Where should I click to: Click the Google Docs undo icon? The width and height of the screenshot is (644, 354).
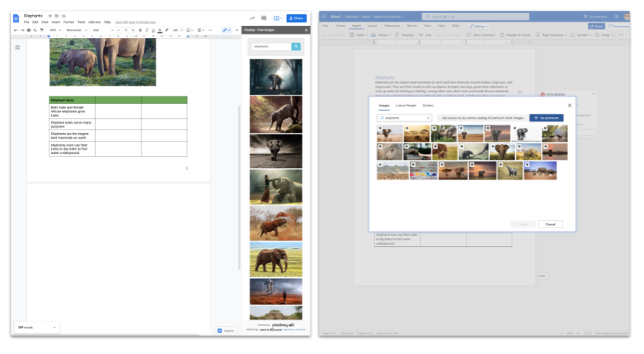tap(16, 30)
